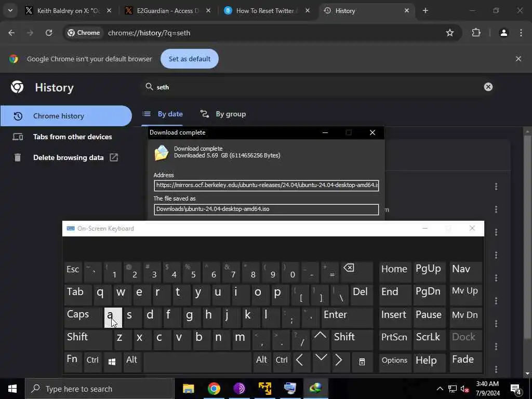Open Tor Browser icon in the taskbar
532x399 pixels.
[239, 389]
